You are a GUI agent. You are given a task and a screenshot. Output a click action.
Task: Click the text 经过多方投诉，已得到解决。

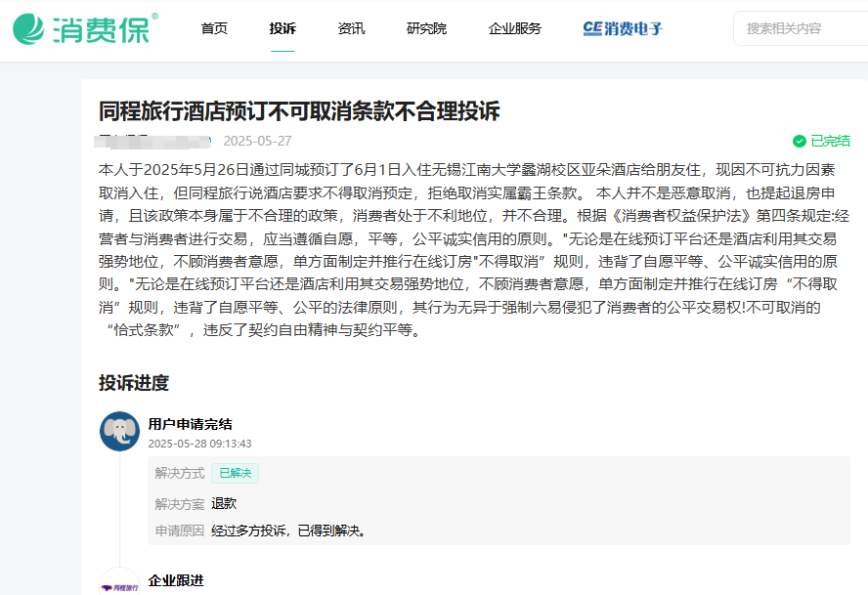point(288,531)
